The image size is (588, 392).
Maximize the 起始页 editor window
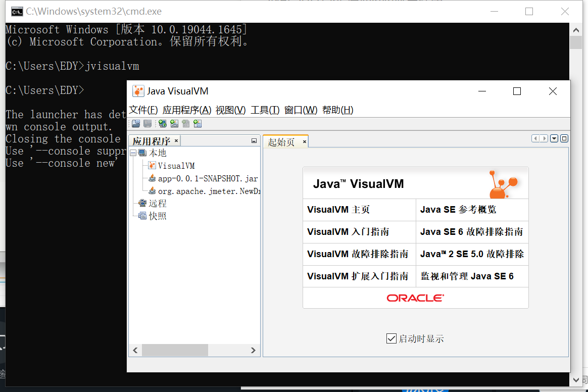click(564, 138)
